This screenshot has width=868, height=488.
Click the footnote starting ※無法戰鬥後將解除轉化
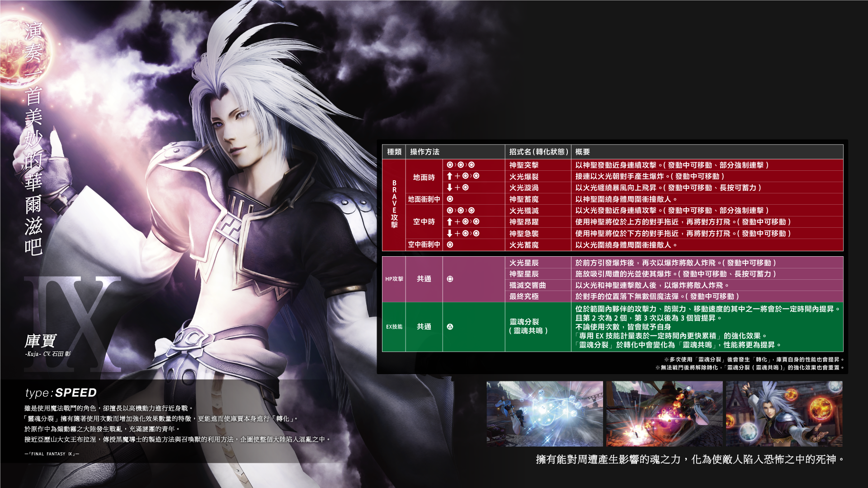[x=750, y=367]
